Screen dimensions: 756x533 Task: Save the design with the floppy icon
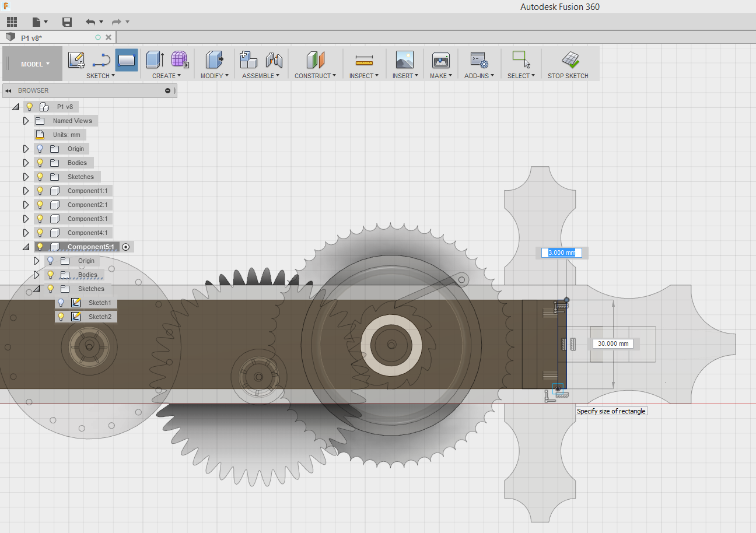(67, 22)
